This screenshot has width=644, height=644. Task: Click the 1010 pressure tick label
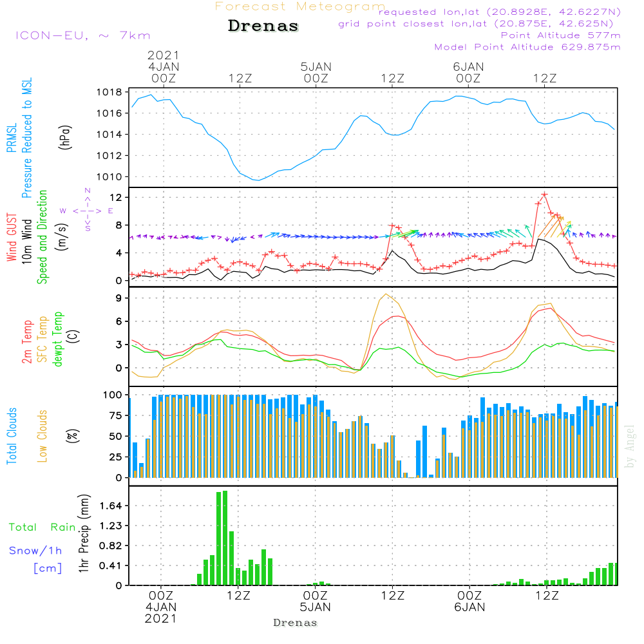coord(109,177)
